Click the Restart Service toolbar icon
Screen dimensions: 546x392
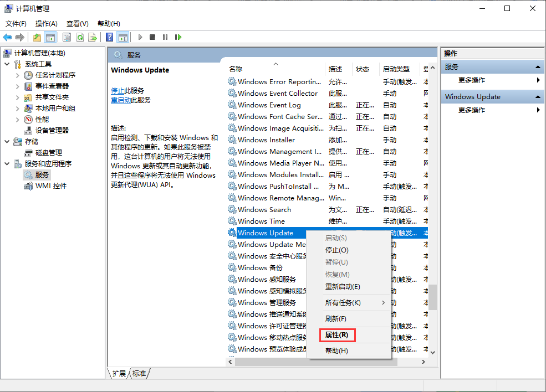point(178,37)
